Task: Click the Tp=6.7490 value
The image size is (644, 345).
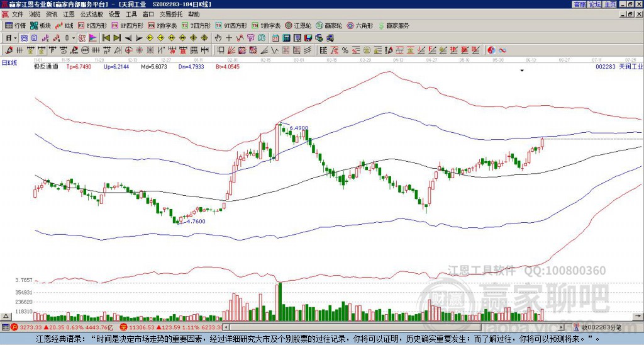Action: [79, 66]
